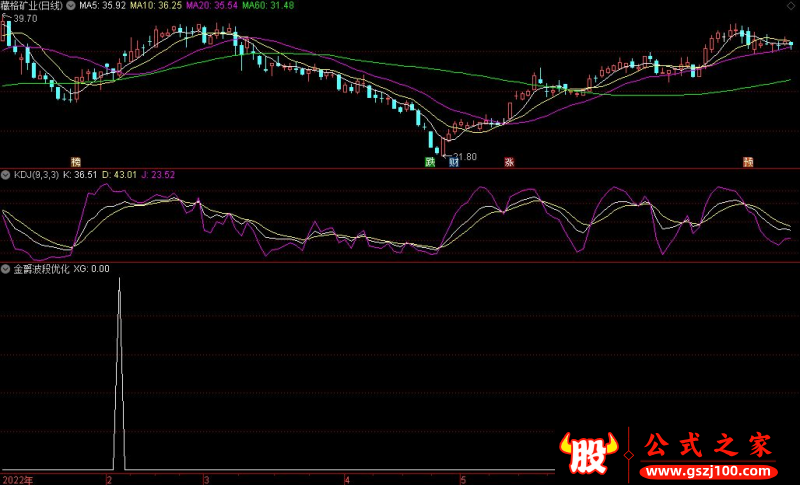Click the KDJ(9,3,3) indicator name
Viewport: 800px width, 485px height.
(36, 175)
